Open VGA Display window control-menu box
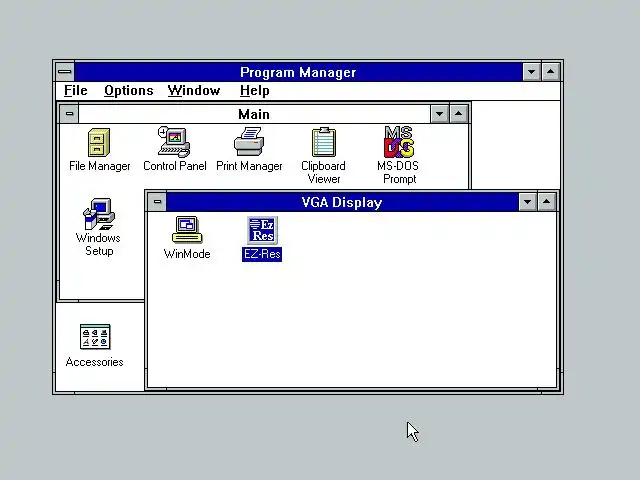The image size is (640, 480). pyautogui.click(x=157, y=202)
